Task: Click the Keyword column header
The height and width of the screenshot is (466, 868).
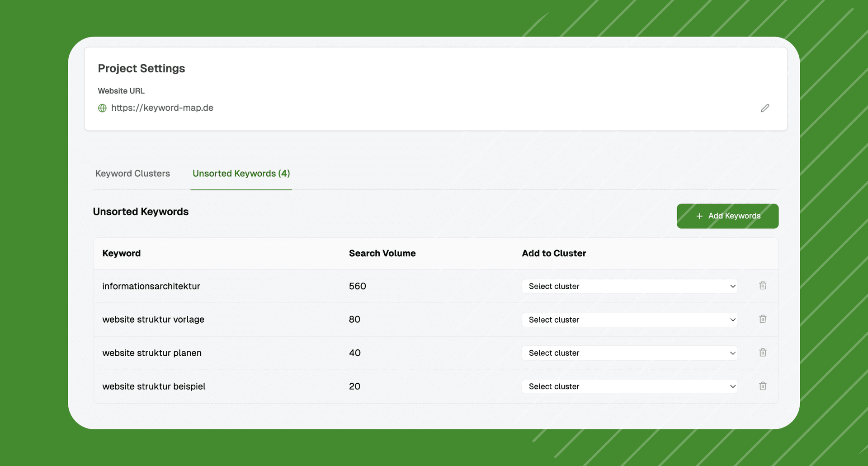Action: 122,254
